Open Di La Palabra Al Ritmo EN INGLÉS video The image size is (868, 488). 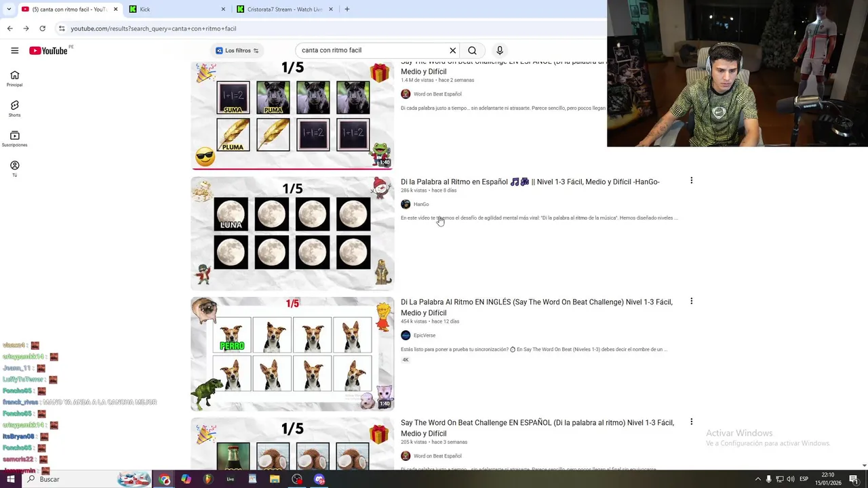536,307
